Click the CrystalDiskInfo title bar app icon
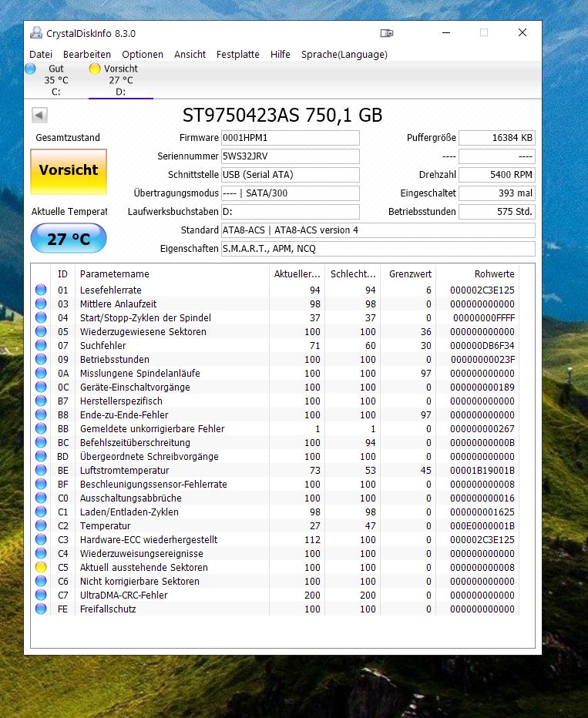Screen dimensions: 588x718 [x=36, y=33]
